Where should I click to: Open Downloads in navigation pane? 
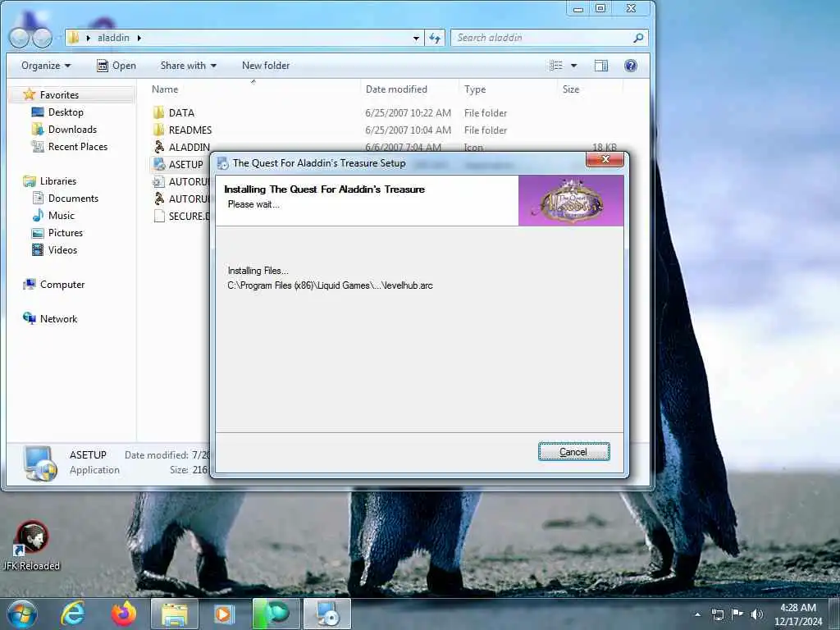72,129
